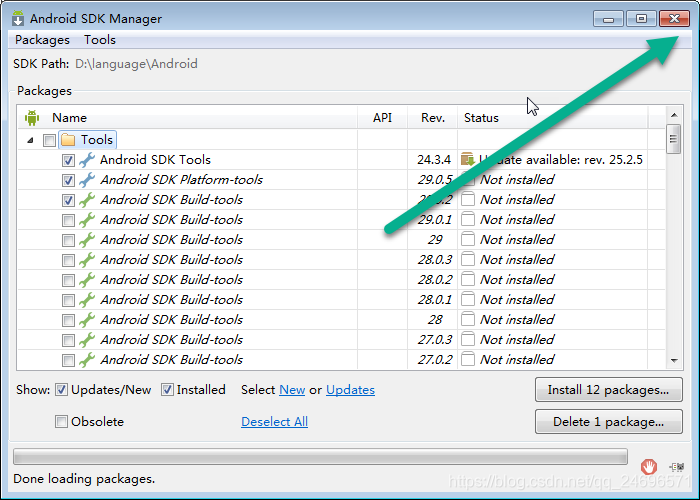Click the scrollbar up arrow

pos(674,115)
